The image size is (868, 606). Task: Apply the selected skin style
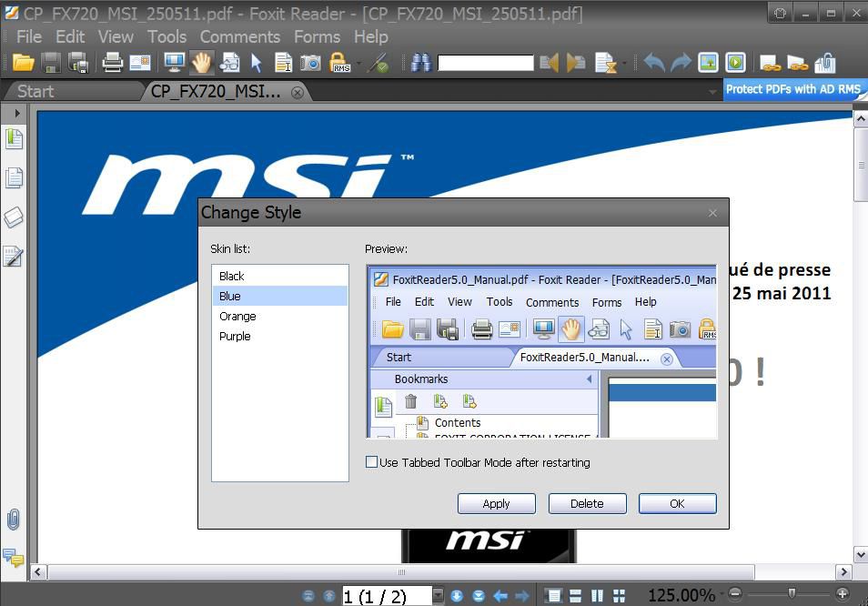[496, 503]
